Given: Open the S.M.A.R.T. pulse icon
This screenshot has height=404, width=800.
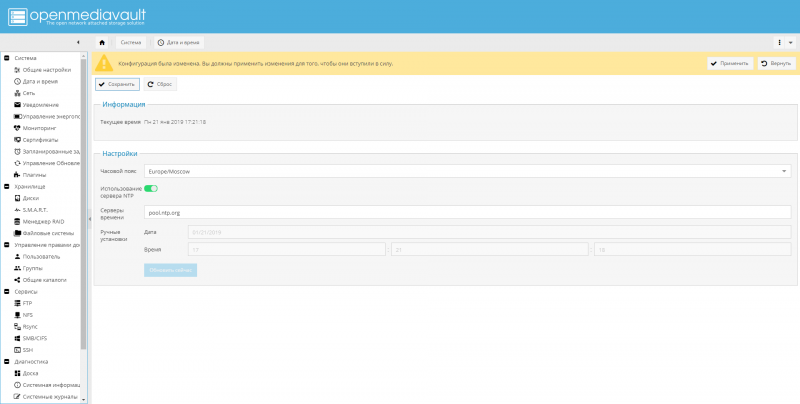Looking at the screenshot, I should pos(17,210).
